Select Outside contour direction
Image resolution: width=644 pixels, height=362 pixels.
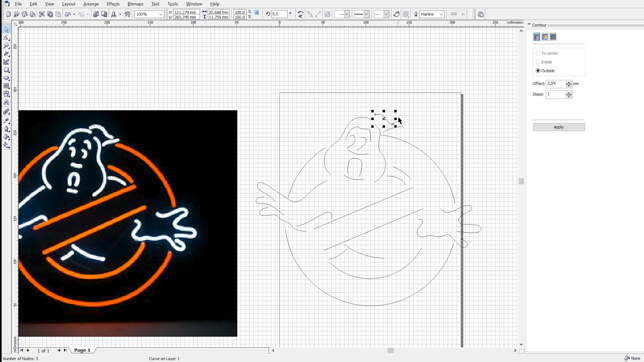pyautogui.click(x=538, y=71)
